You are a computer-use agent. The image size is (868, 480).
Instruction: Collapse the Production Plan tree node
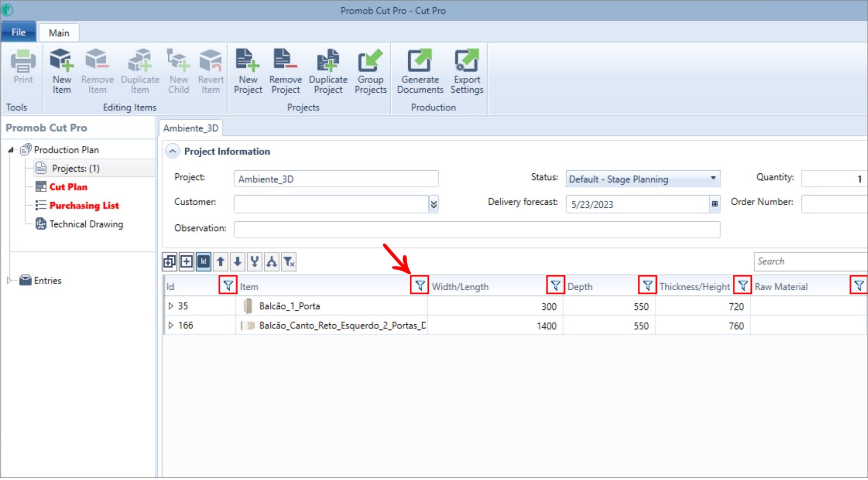(10, 150)
